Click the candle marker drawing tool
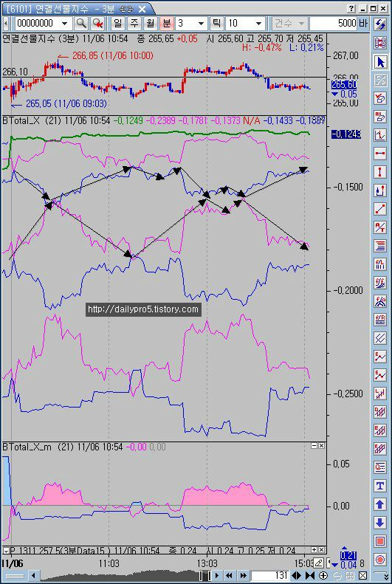This screenshot has height=584, width=392. (x=380, y=190)
